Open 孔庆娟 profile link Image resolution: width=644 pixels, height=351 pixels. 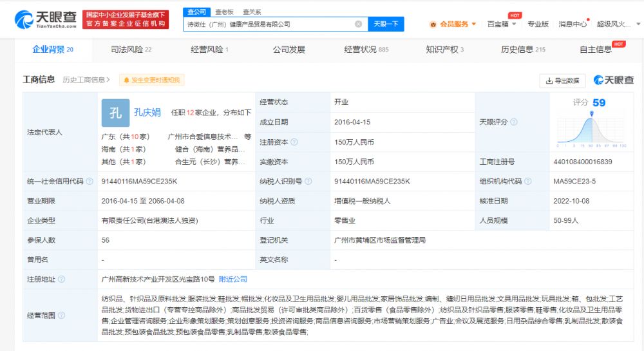147,112
